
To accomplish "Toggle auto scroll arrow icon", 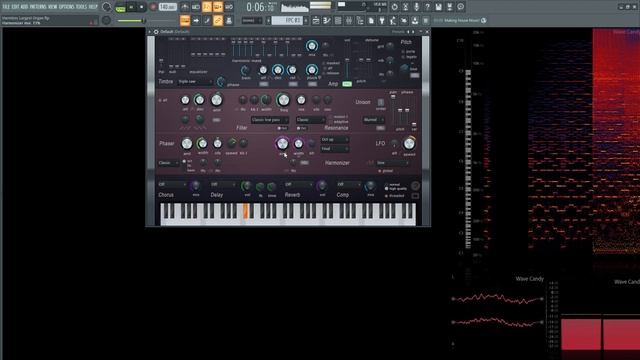I will (x=196, y=20).
